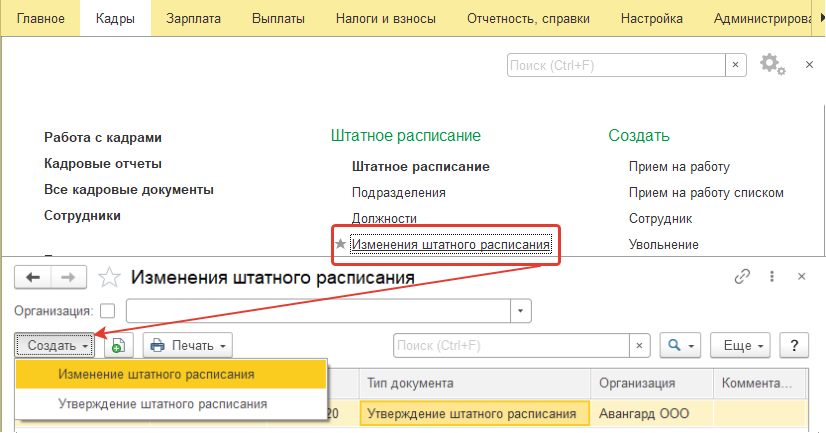
Task: Create new Сотрудник from Создать column
Action: (x=661, y=218)
